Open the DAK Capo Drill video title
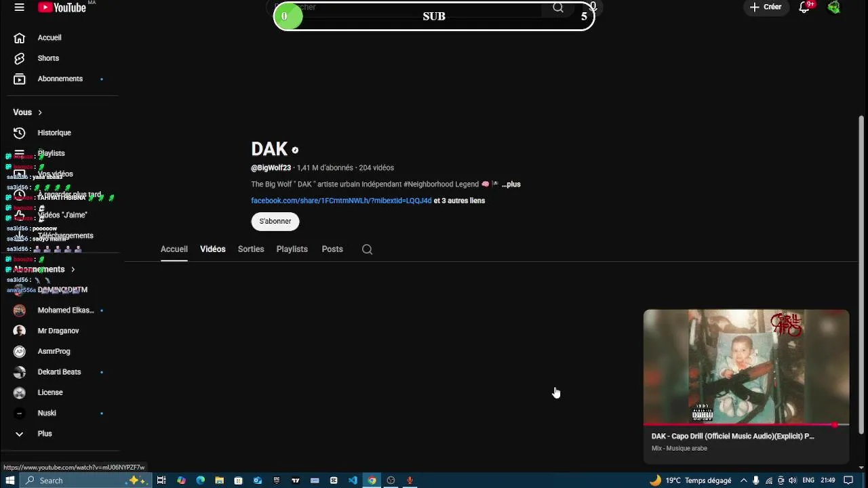 tap(733, 436)
